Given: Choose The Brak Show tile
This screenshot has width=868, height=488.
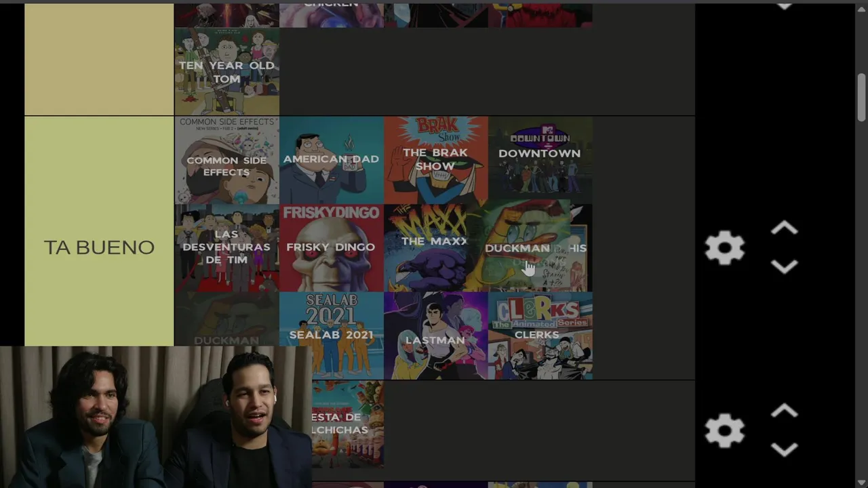Looking at the screenshot, I should [435, 160].
